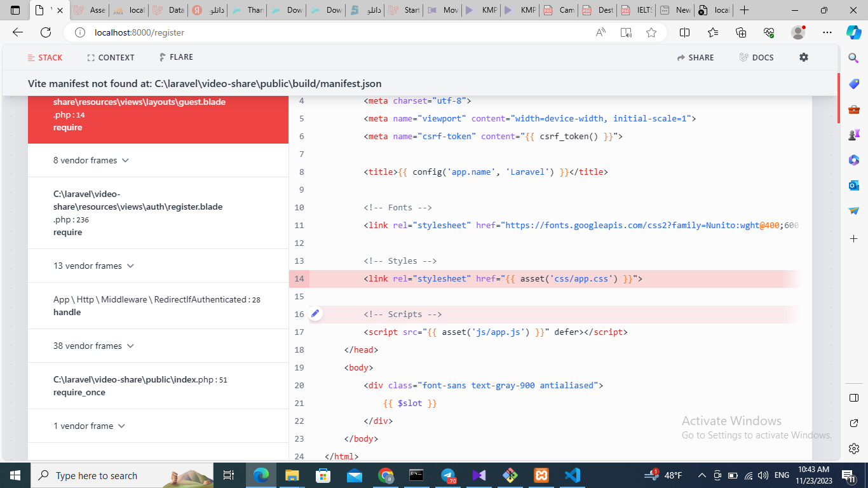Select the RedirectIfAuthenticated:28 handle frame
Screen dimensions: 868x488
pyautogui.click(x=158, y=306)
